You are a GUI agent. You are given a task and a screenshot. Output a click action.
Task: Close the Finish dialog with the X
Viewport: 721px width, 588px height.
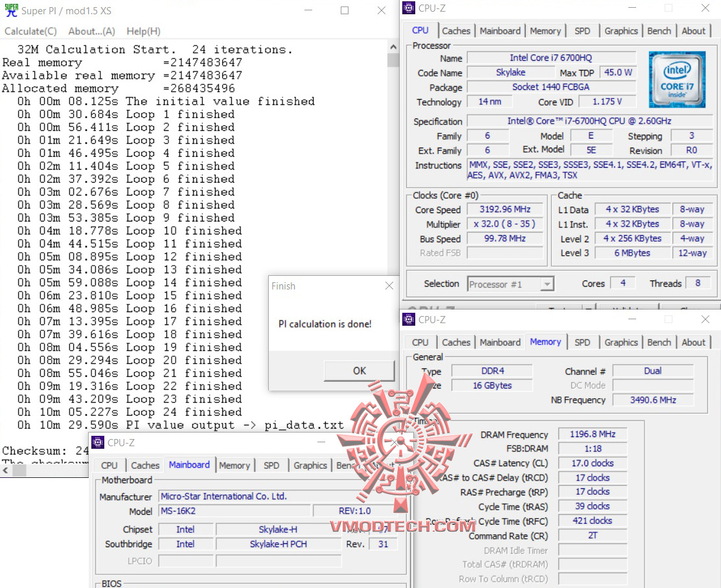click(x=389, y=286)
